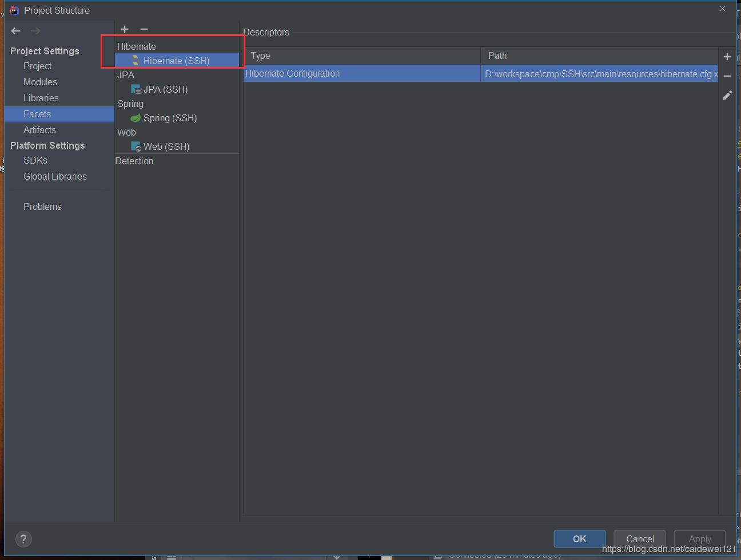
Task: Apply changes without closing the dialog
Action: [699, 538]
